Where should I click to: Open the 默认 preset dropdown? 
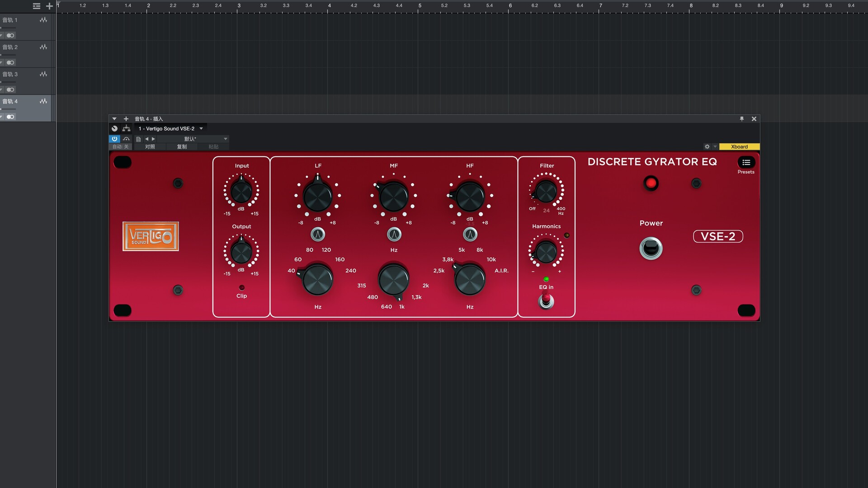(x=193, y=139)
